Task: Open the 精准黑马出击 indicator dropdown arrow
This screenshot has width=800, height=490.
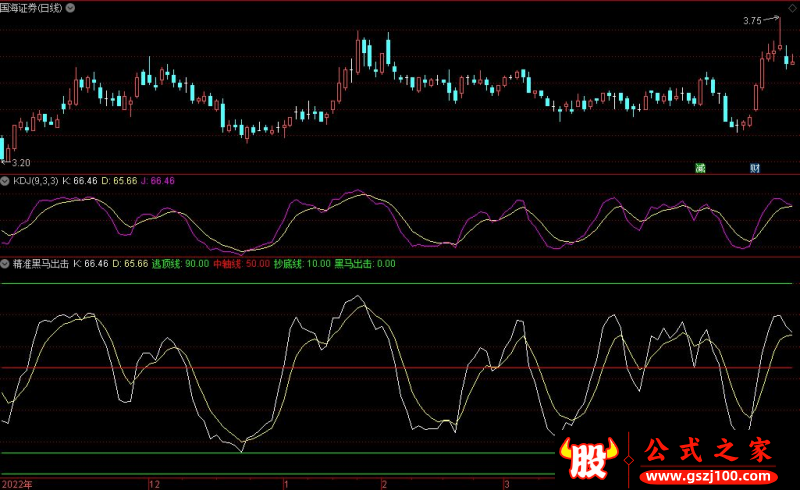Action: point(5,264)
